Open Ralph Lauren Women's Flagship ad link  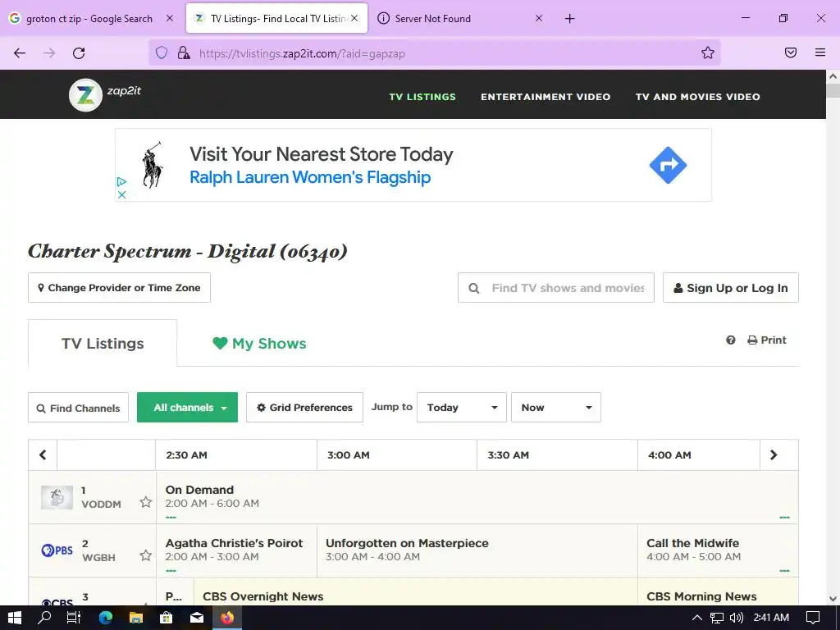(310, 177)
